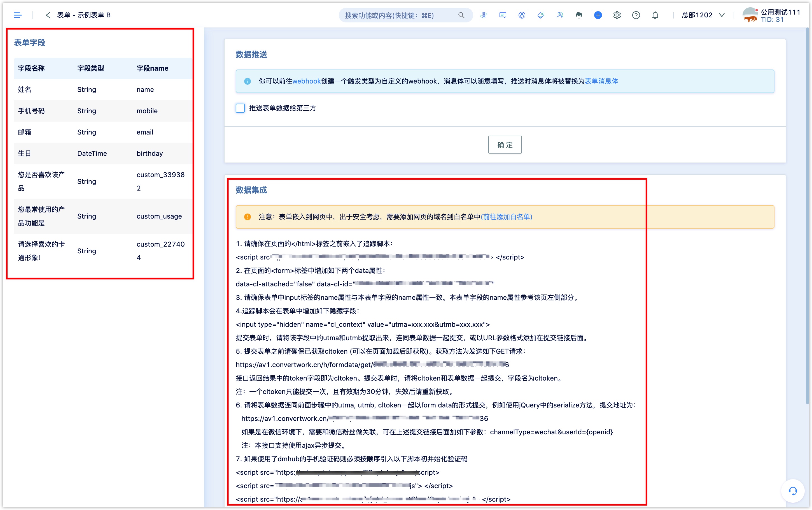812x510 pixels.
Task: Click the search input field
Action: tap(406, 15)
